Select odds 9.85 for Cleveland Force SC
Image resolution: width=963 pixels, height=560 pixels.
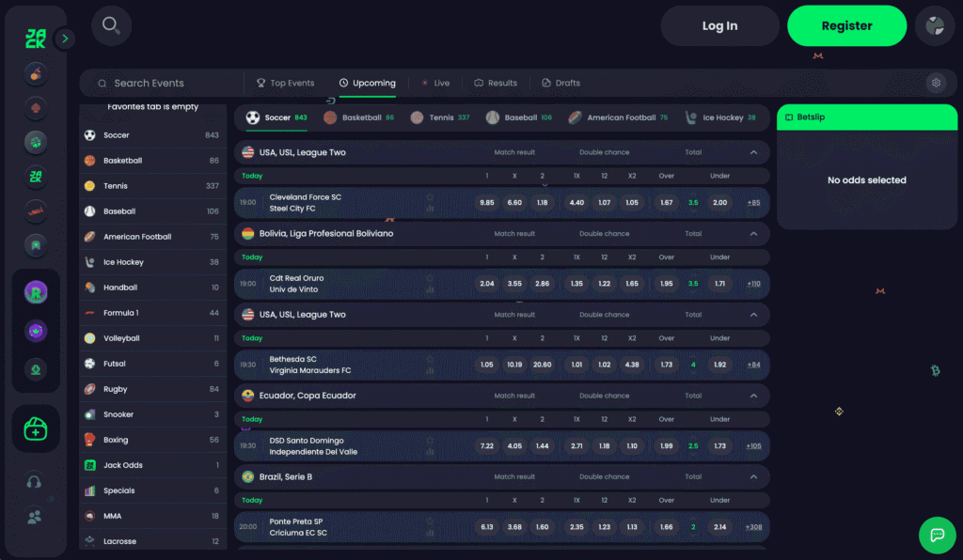pyautogui.click(x=487, y=202)
